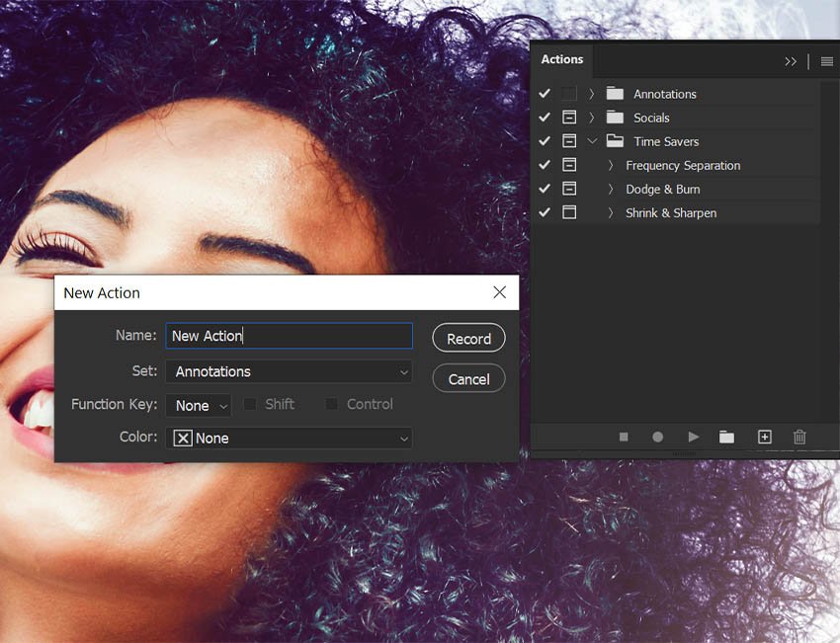The image size is (840, 643).
Task: Select the Dodge & Burn action
Action: click(663, 189)
